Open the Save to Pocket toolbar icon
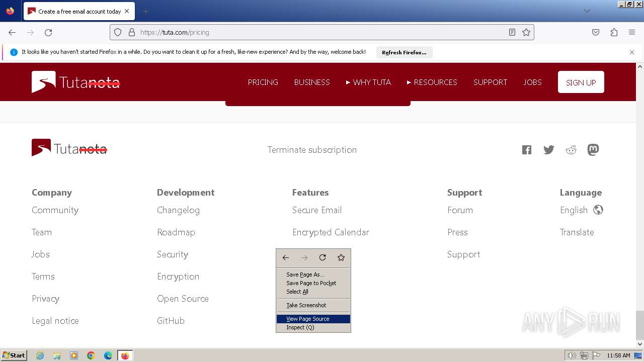Screen dimensions: 644x362 click(x=596, y=32)
